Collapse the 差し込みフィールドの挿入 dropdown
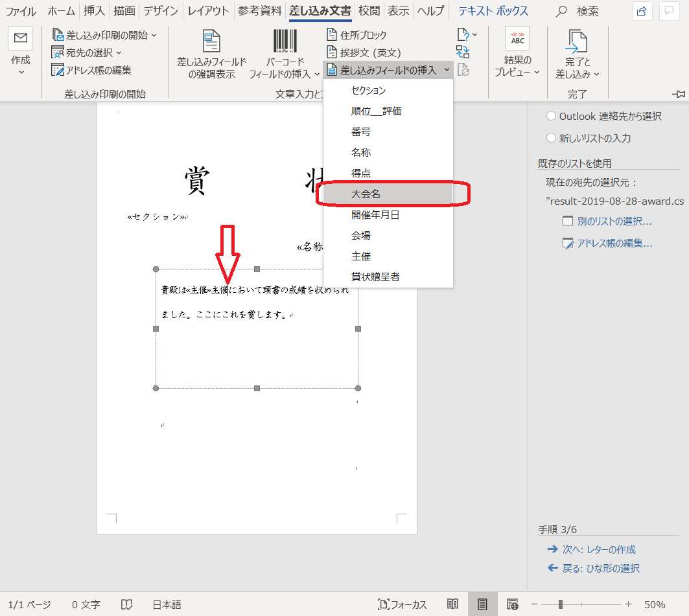The height and width of the screenshot is (616, 689). [388, 70]
